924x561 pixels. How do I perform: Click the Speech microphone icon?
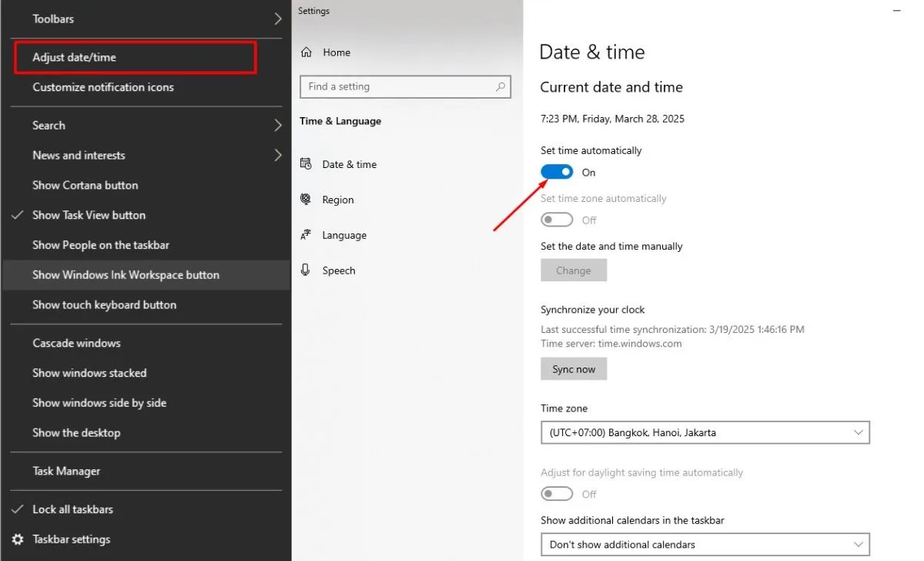[x=306, y=270]
